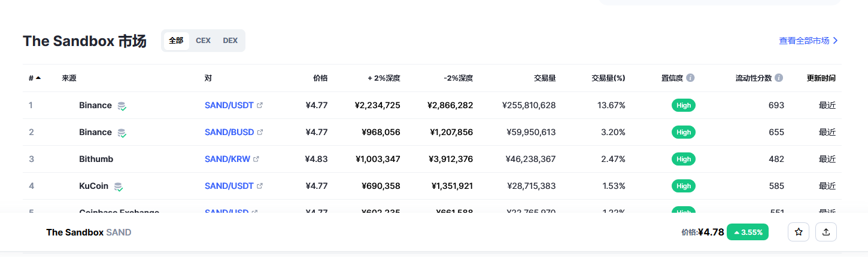Open Binance SAND/USDT pair link

click(229, 105)
